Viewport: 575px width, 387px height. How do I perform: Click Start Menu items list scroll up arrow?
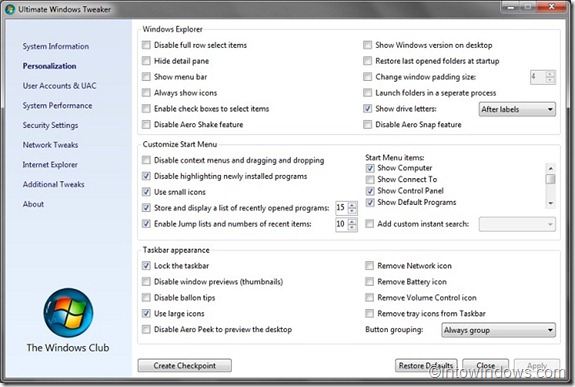coord(550,168)
